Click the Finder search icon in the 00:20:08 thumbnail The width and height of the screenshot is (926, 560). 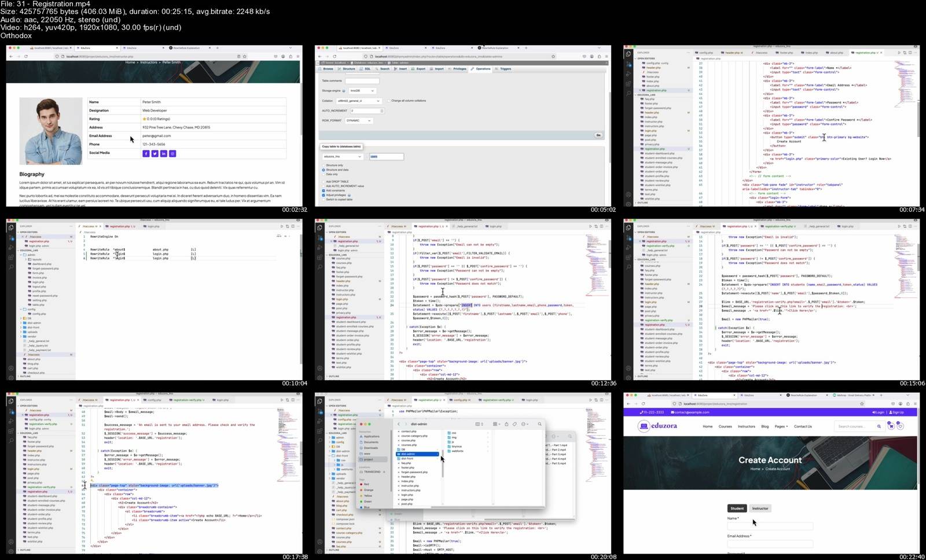(539, 424)
